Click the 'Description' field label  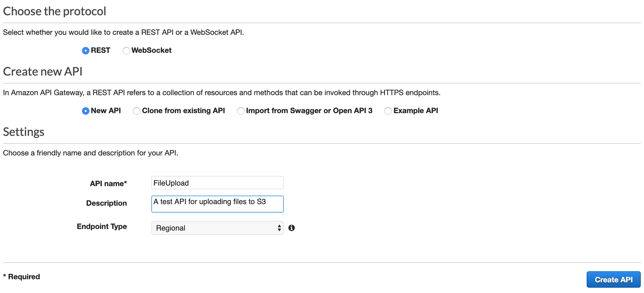(106, 203)
